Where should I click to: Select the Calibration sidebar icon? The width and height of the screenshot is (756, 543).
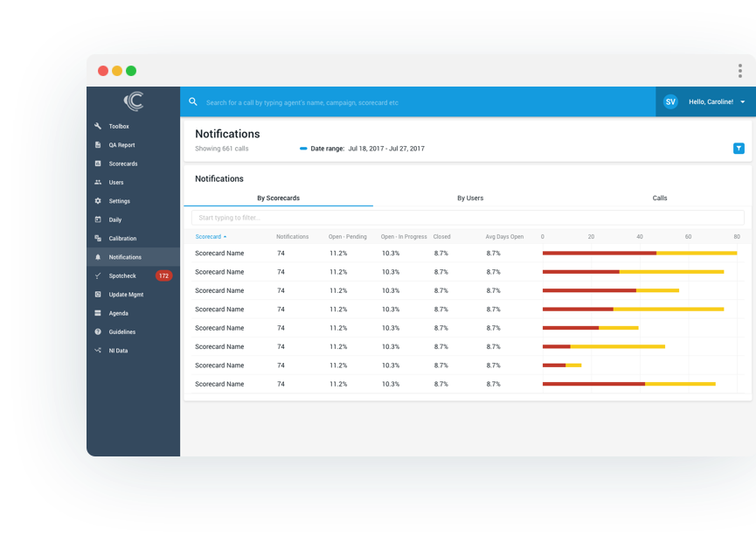click(122, 238)
